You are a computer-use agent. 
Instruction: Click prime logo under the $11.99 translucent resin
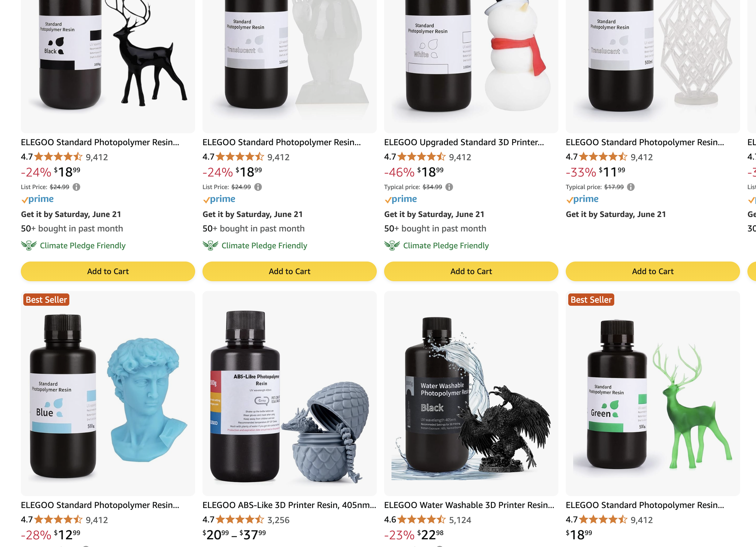(582, 199)
